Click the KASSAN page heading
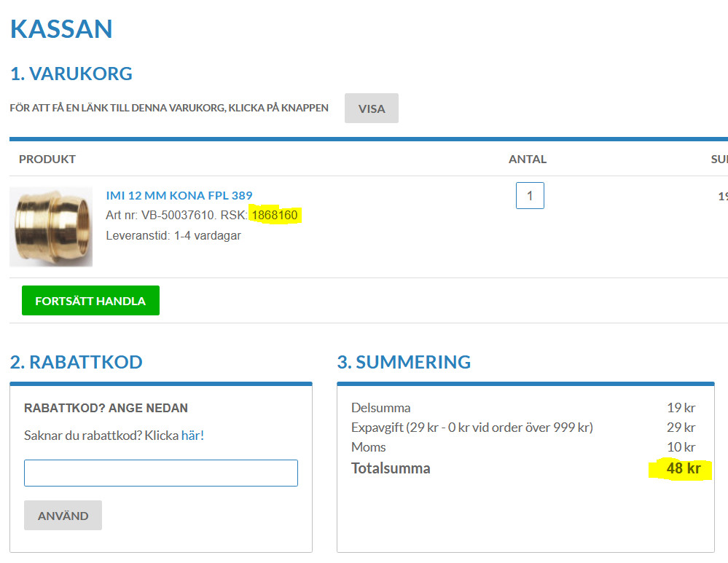The image size is (728, 563). click(61, 29)
